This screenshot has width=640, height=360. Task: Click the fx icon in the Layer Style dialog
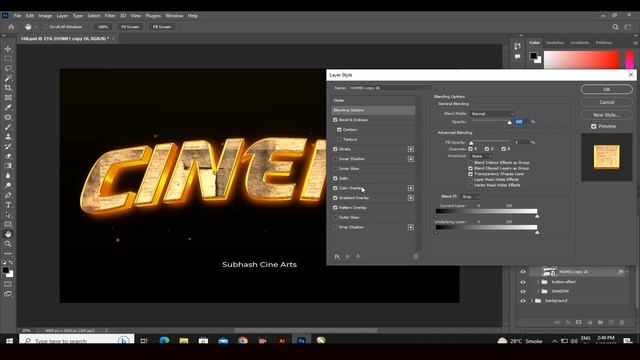click(x=337, y=256)
